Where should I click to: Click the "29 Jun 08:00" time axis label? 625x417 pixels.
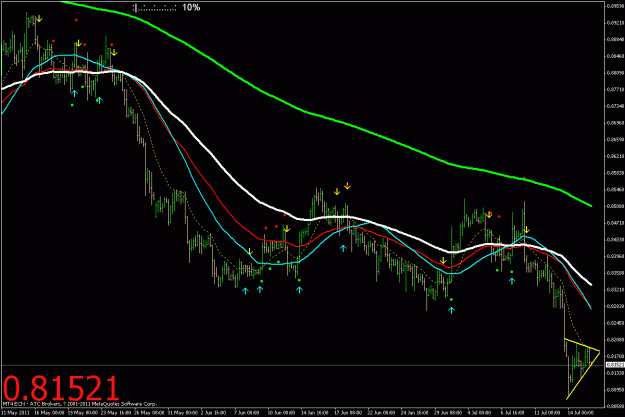tap(447, 413)
